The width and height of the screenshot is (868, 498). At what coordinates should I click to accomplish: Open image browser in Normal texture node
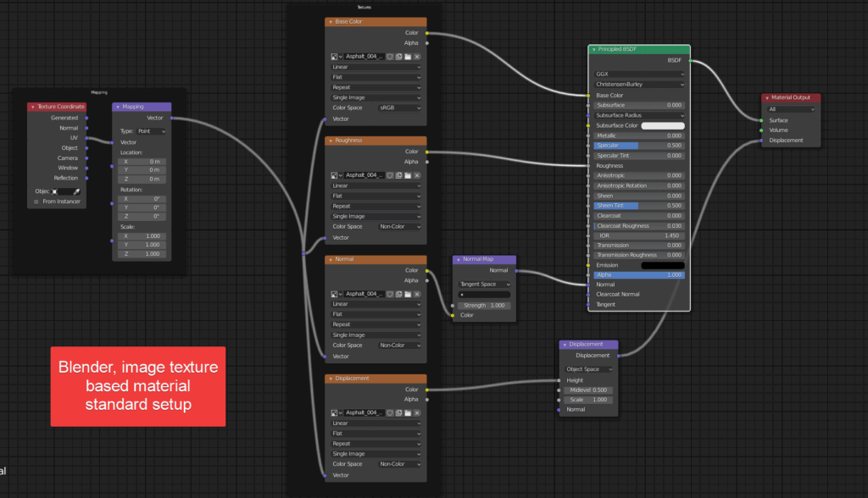pyautogui.click(x=336, y=294)
